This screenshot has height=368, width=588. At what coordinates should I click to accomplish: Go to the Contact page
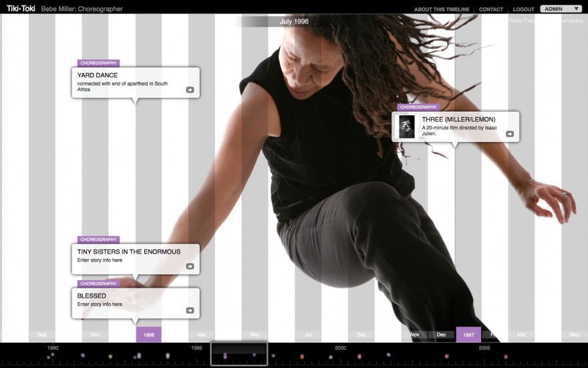coord(491,9)
